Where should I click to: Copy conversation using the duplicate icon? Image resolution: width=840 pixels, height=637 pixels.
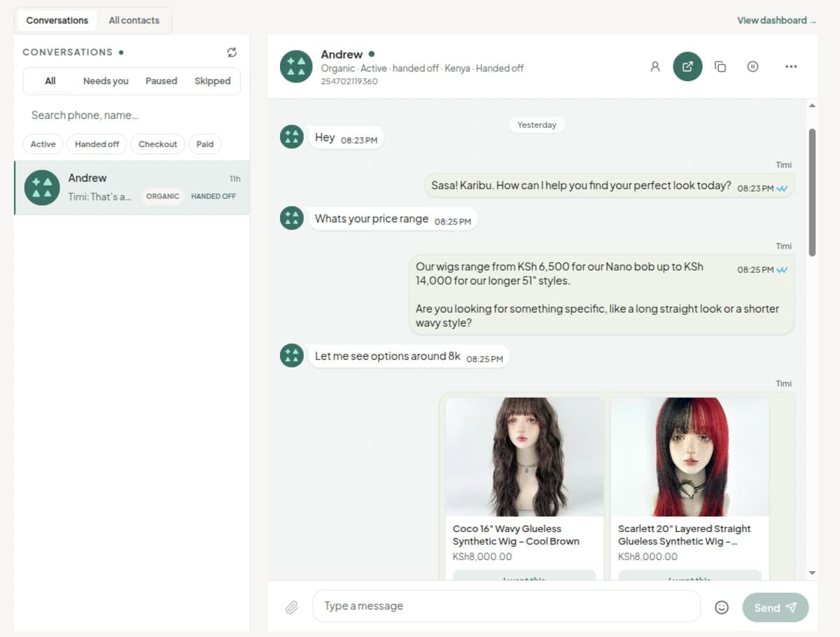[720, 66]
